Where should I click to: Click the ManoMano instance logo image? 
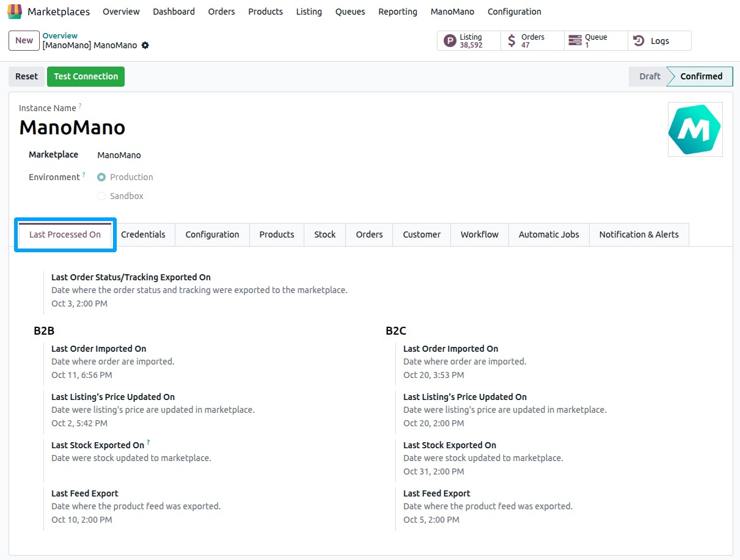coord(695,129)
